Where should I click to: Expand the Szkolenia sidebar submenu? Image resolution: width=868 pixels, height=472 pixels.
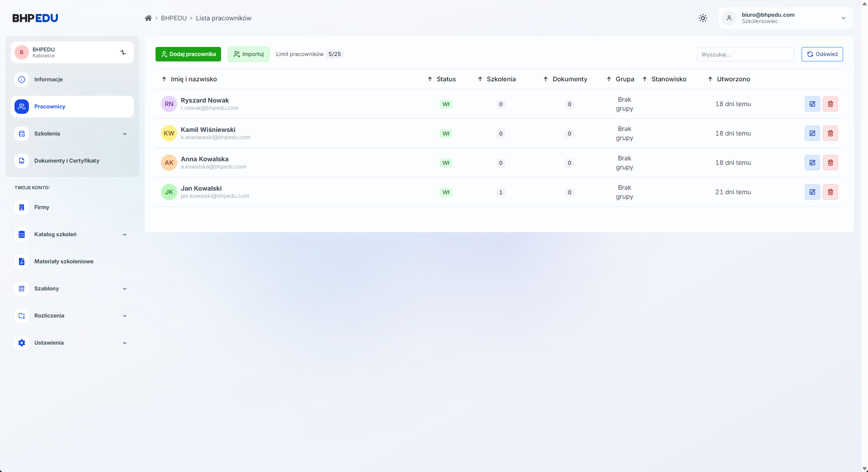pyautogui.click(x=124, y=134)
